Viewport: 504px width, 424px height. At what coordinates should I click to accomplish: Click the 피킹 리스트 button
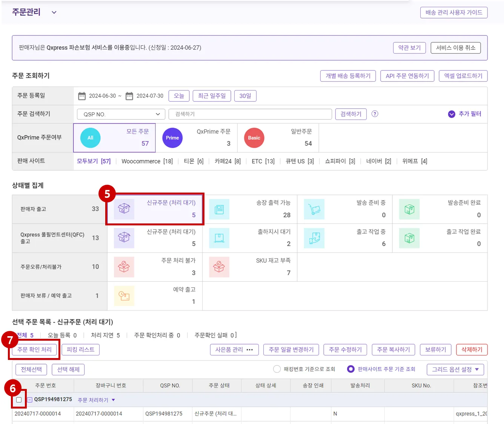(80, 350)
